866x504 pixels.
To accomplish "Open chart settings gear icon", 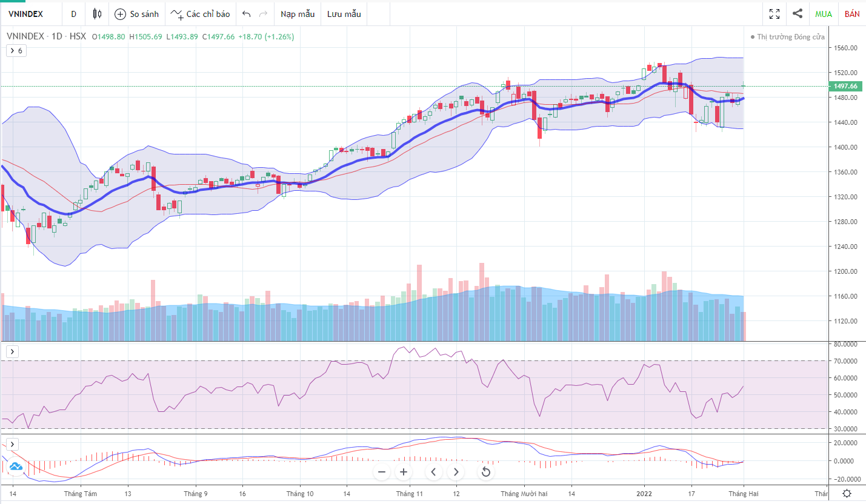I will (x=847, y=494).
